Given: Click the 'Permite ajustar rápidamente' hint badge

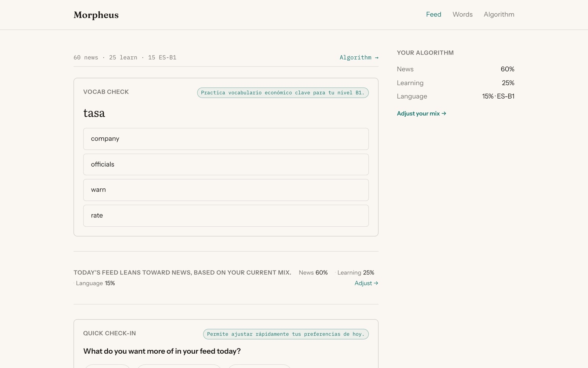Looking at the screenshot, I should pos(286,334).
